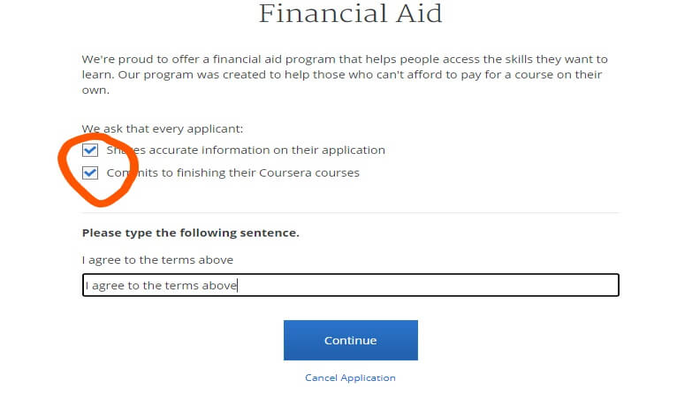700x400 pixels.
Task: Click the horizontal divider below the checkboxes
Action: coord(350,213)
